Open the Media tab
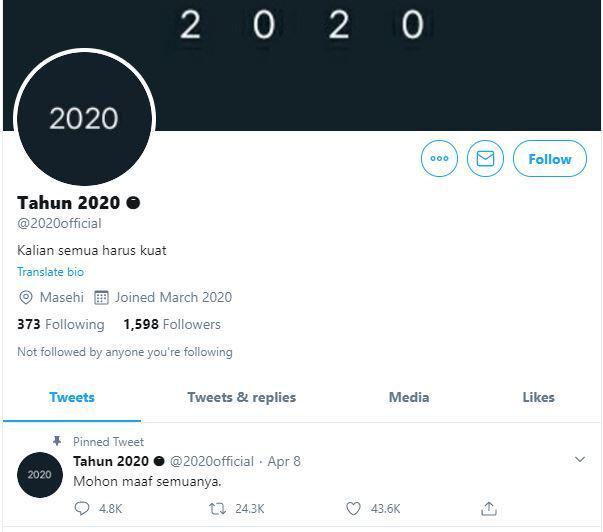 pyautogui.click(x=409, y=397)
